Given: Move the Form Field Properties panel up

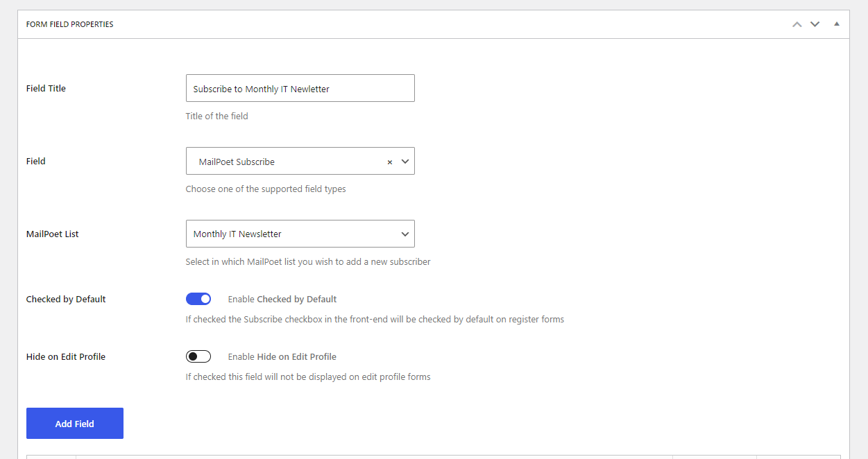Looking at the screenshot, I should point(797,24).
